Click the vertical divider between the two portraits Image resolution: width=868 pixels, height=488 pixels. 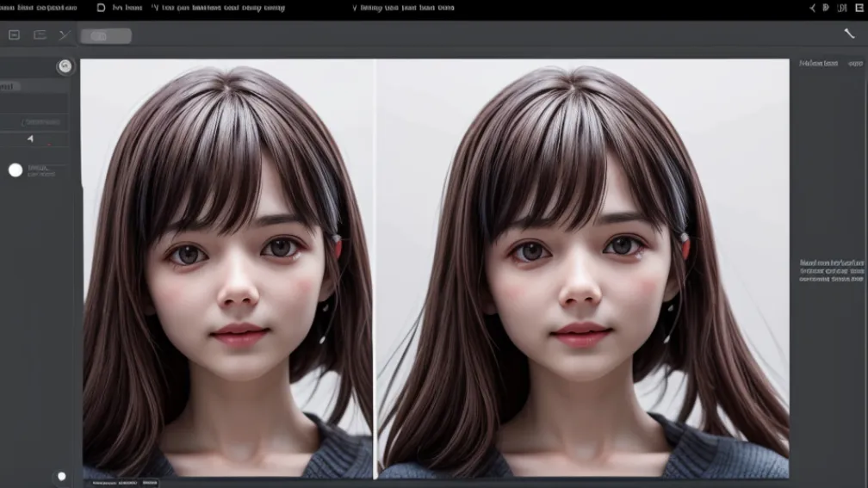point(375,267)
